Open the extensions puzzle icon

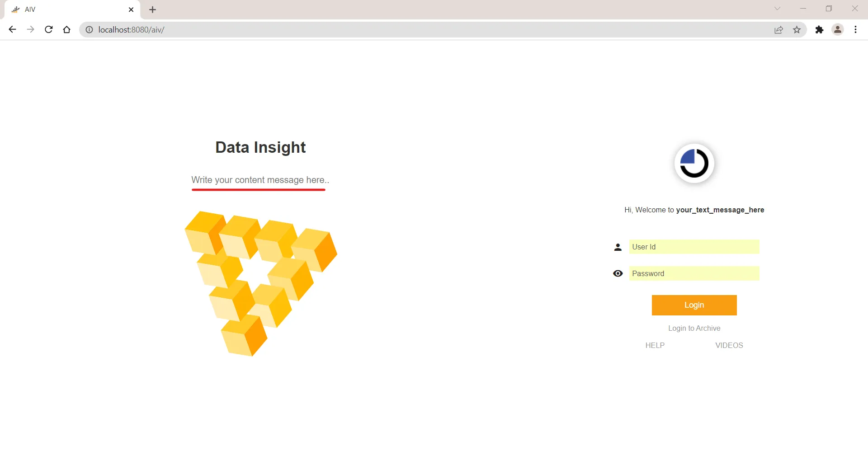(819, 30)
